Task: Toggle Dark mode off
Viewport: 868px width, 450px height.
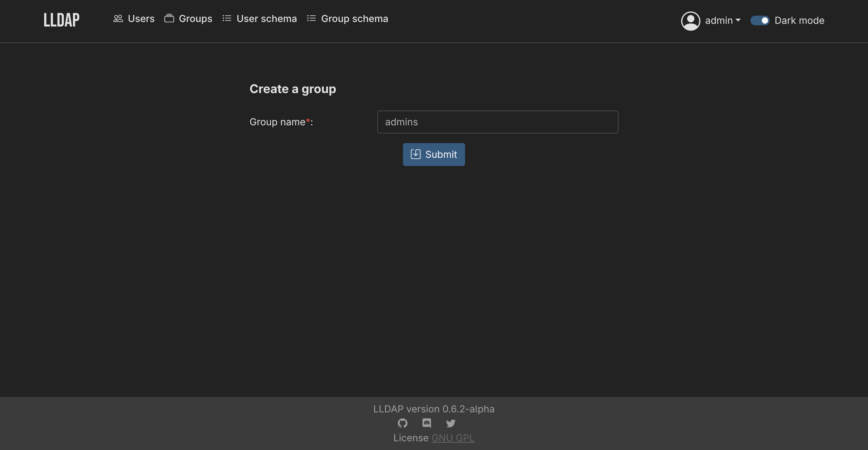Action: coord(760,20)
